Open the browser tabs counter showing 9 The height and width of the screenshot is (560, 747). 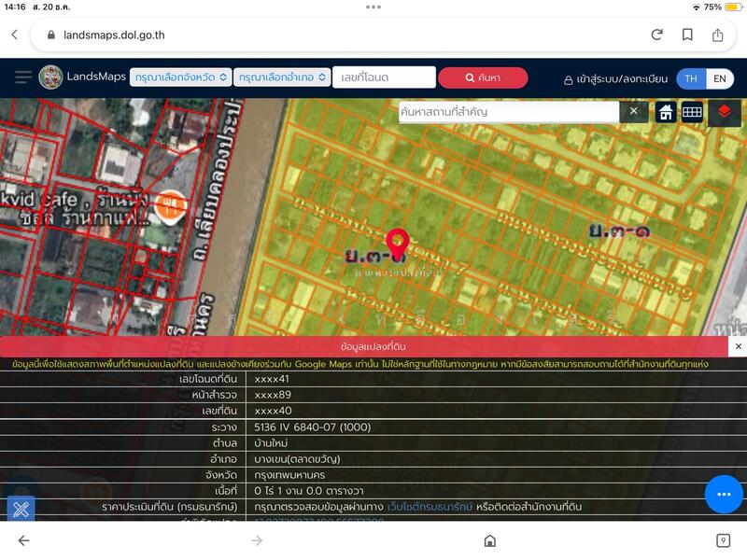pos(723,540)
